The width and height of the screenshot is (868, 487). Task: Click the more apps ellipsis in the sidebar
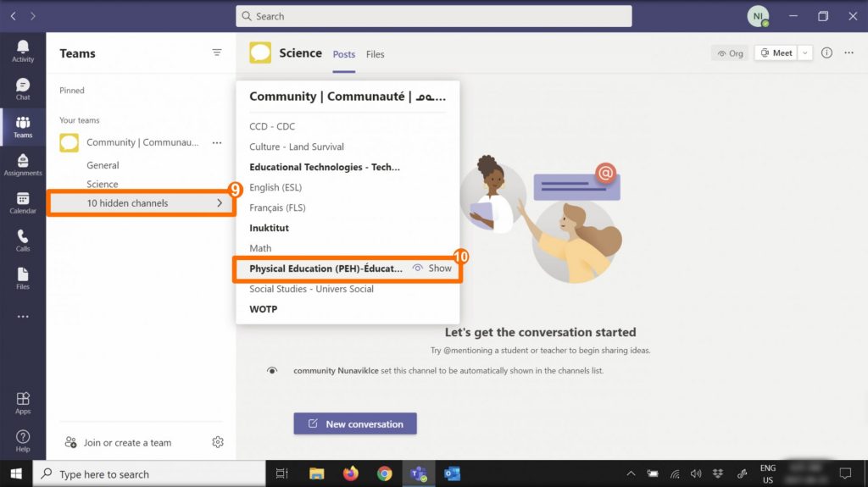click(23, 317)
